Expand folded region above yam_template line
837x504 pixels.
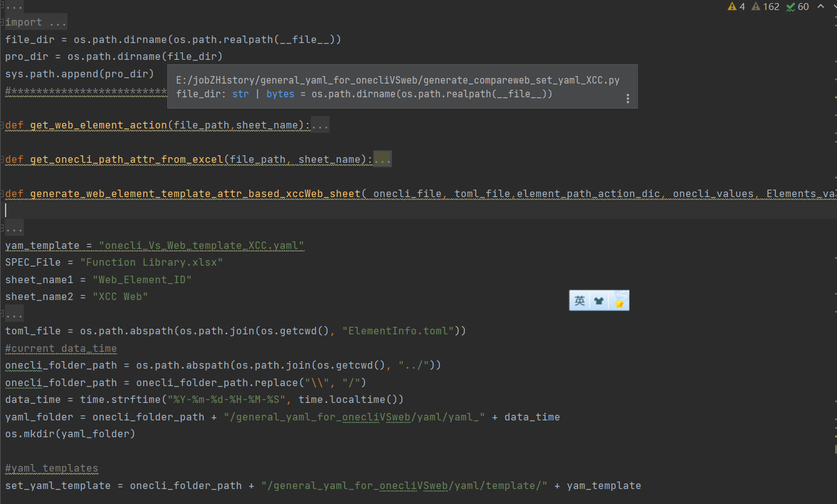tap(14, 228)
